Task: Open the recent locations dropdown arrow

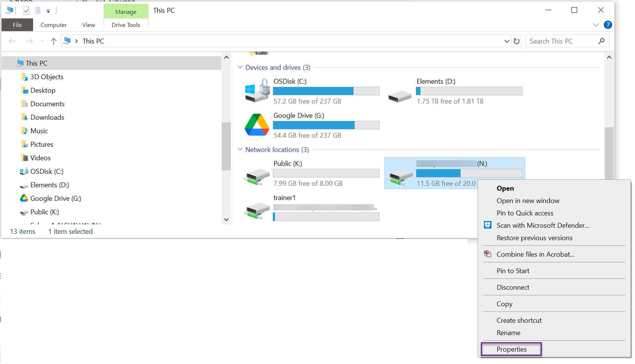Action: pyautogui.click(x=42, y=41)
